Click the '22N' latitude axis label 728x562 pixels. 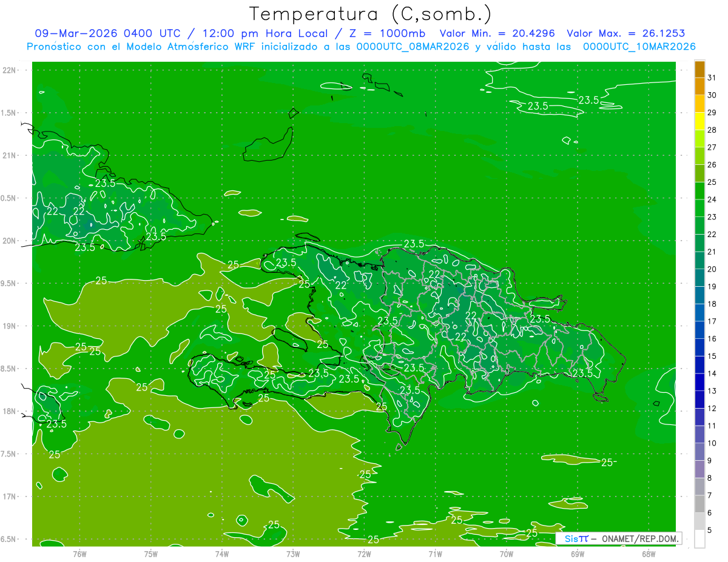[8, 70]
